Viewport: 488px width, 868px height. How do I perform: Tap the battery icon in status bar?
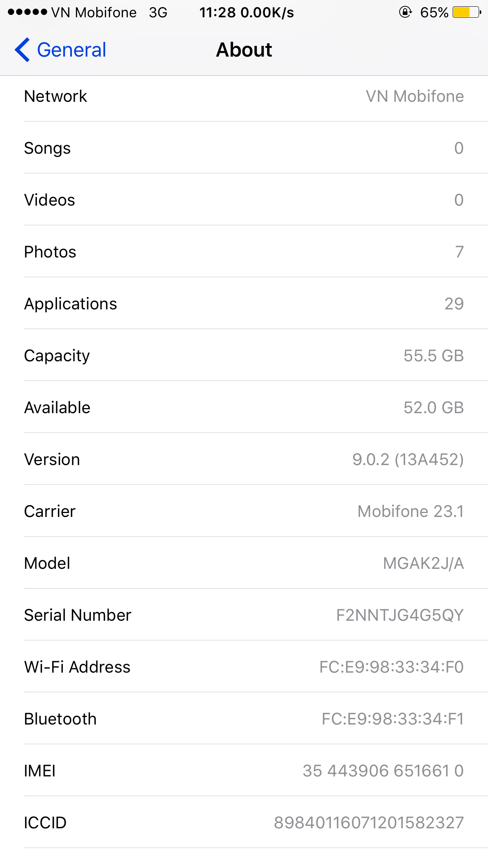click(467, 12)
